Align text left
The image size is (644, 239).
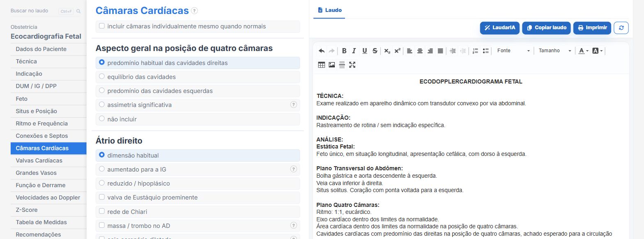pyautogui.click(x=409, y=51)
